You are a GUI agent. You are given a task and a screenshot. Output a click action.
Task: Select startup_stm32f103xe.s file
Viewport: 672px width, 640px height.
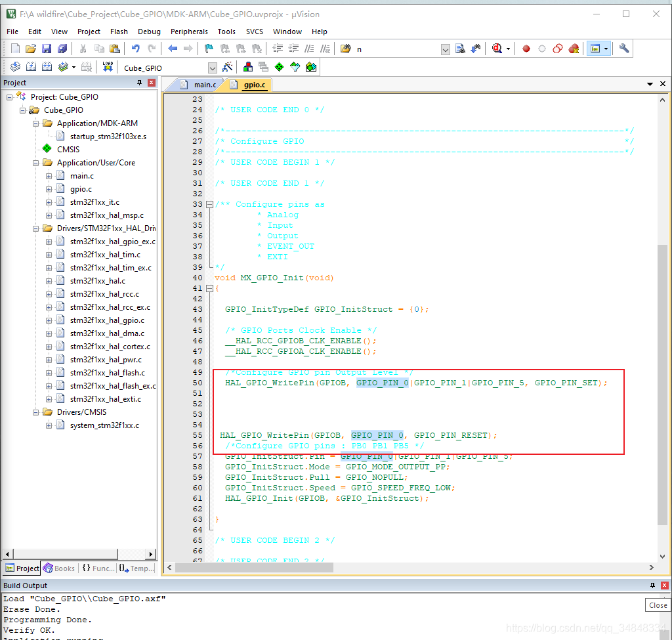(108, 137)
